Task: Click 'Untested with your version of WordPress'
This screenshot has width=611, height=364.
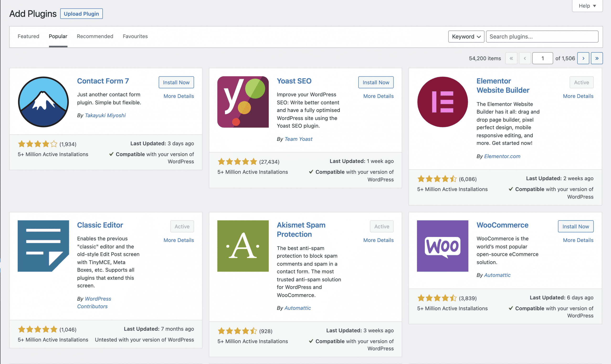Action: coord(144,339)
